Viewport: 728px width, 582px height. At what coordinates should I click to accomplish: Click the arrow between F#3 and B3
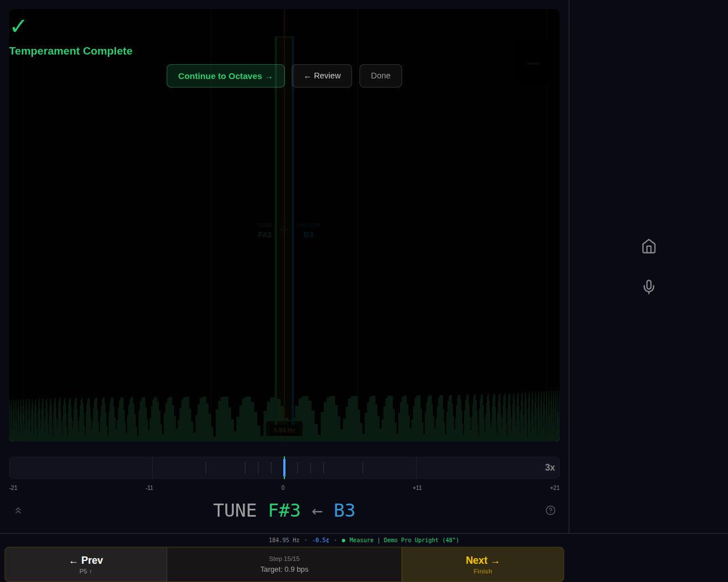[316, 510]
